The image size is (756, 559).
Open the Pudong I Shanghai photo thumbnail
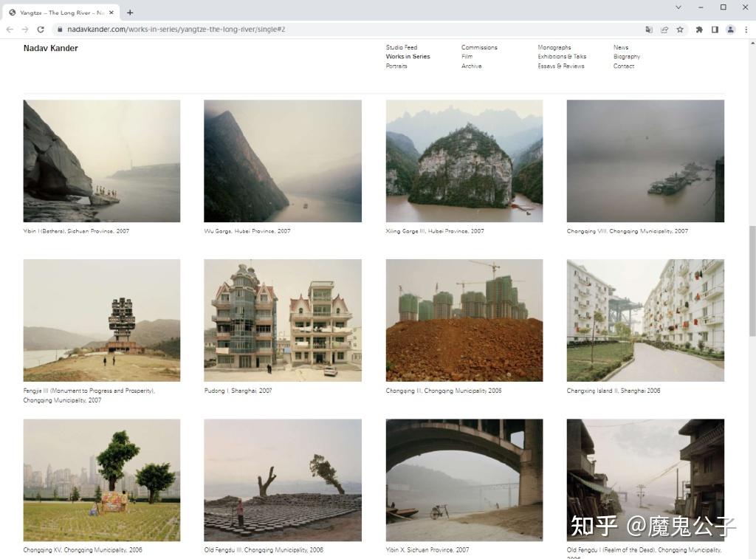pos(283,320)
